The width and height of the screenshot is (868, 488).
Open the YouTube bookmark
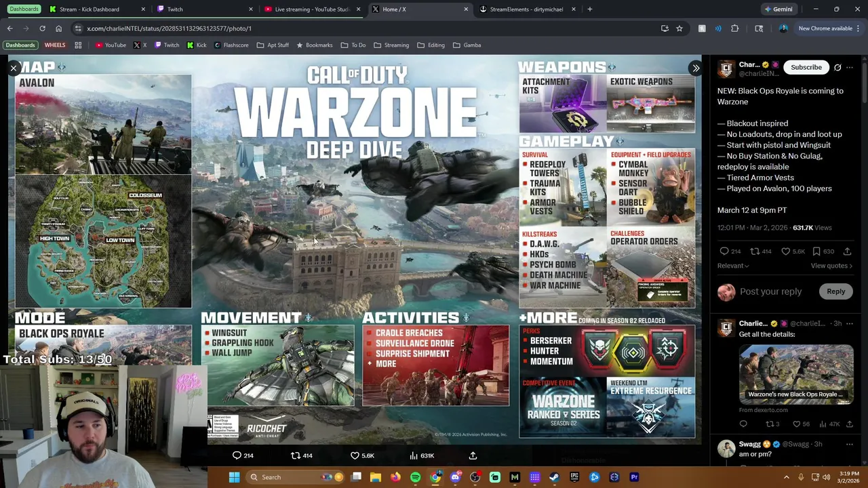111,45
